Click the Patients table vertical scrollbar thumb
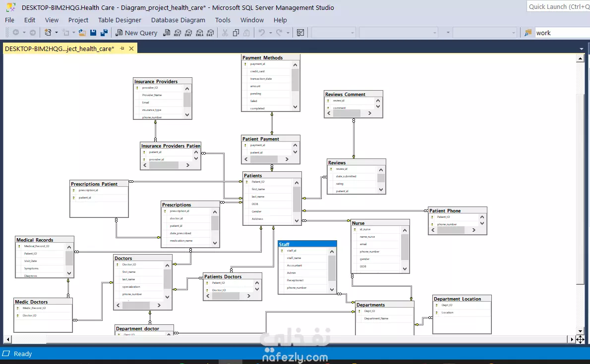The width and height of the screenshot is (590, 364). tap(296, 199)
